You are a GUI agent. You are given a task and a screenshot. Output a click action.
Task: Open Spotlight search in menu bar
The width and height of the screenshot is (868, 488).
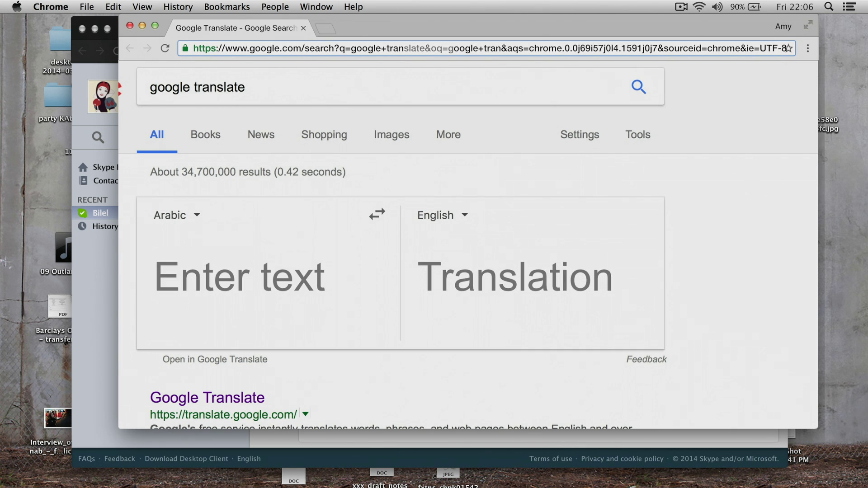[x=829, y=7]
